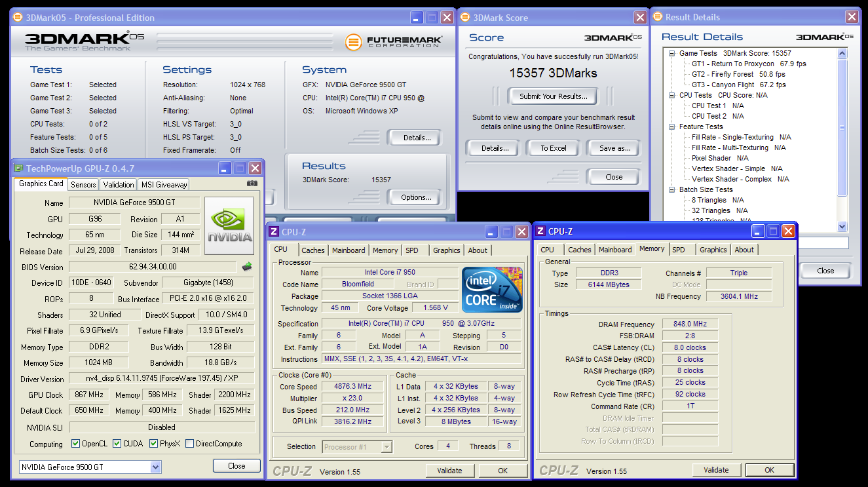Click the Futuremark Corporation logo
This screenshot has height=487, width=868.
pyautogui.click(x=394, y=43)
